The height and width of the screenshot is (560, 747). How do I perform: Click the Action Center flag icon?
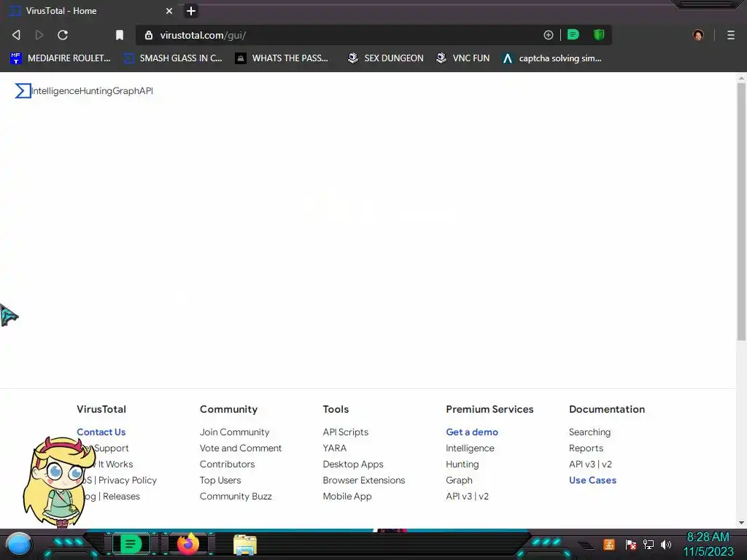(631, 544)
